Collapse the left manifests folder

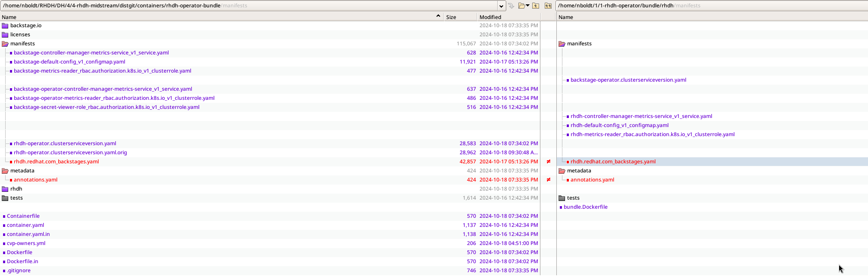coord(5,44)
